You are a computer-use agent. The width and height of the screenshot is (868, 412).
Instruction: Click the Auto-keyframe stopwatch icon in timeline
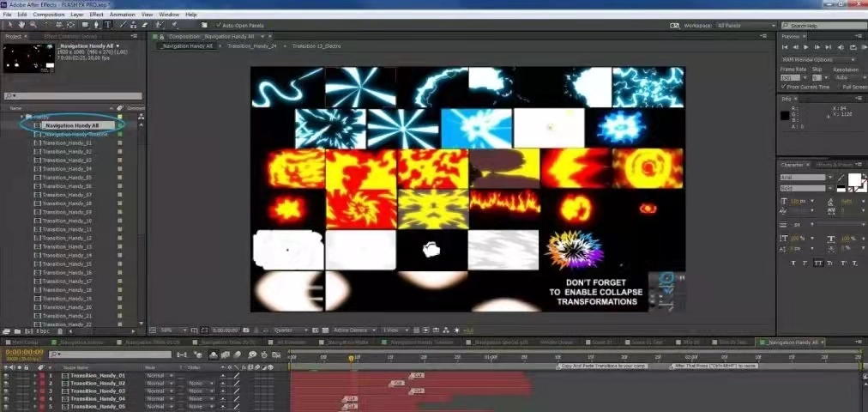[264, 354]
